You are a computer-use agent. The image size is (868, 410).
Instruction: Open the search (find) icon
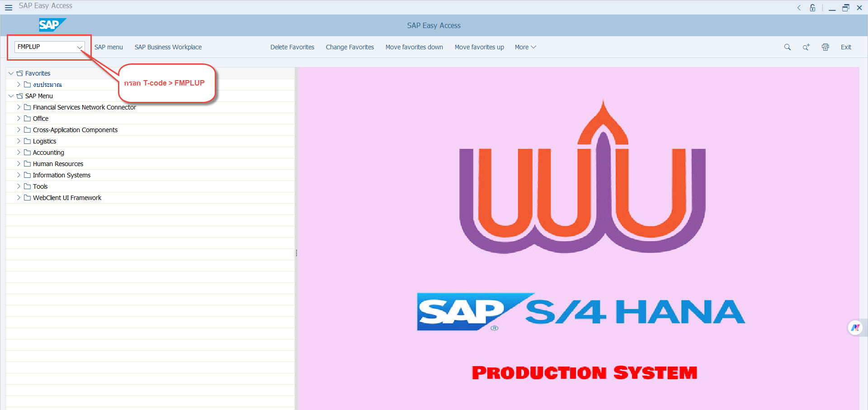click(788, 47)
